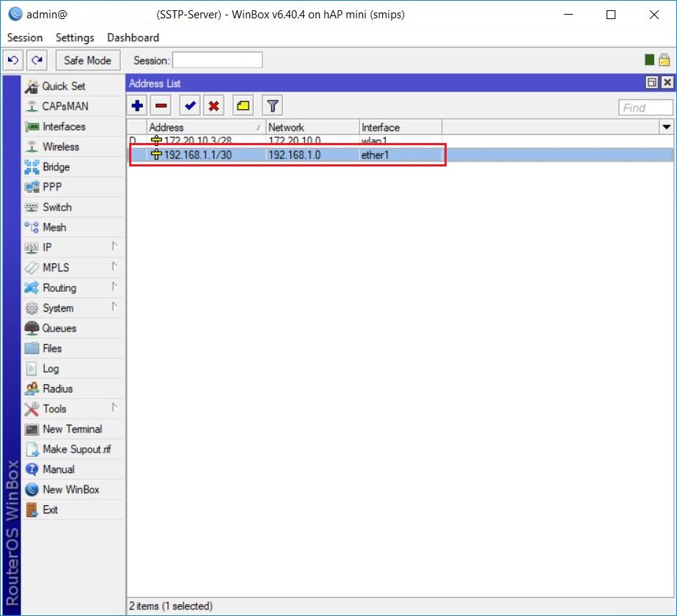Open Interfaces in sidebar
The height and width of the screenshot is (616, 677).
[x=73, y=126]
